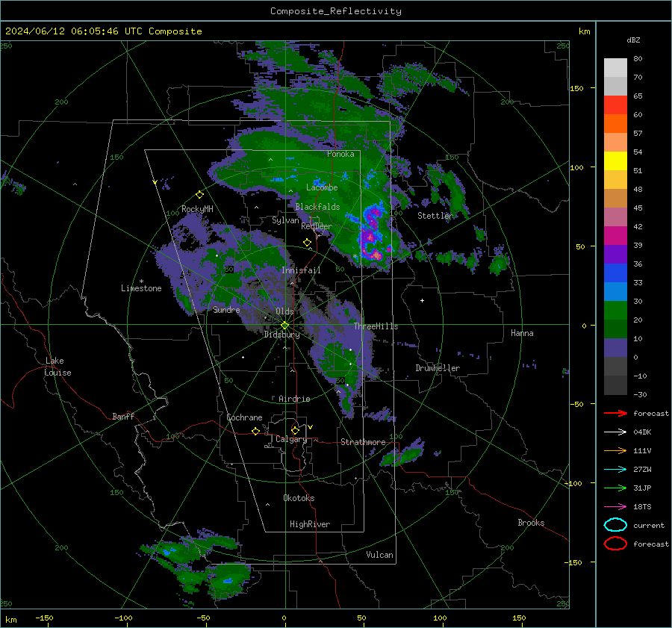Click the white plus marker west of Hanna
The image size is (672, 628).
(x=422, y=300)
